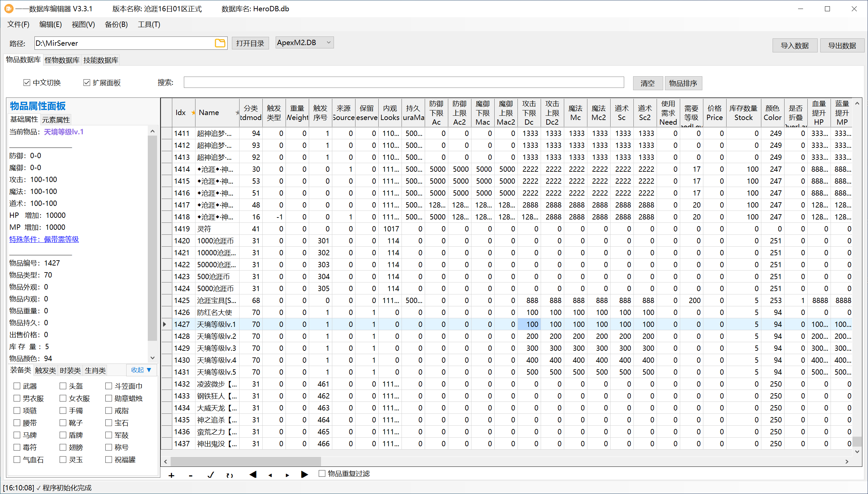Select the 触发类 category tab
Screen dimensions: 868x494
(45, 370)
